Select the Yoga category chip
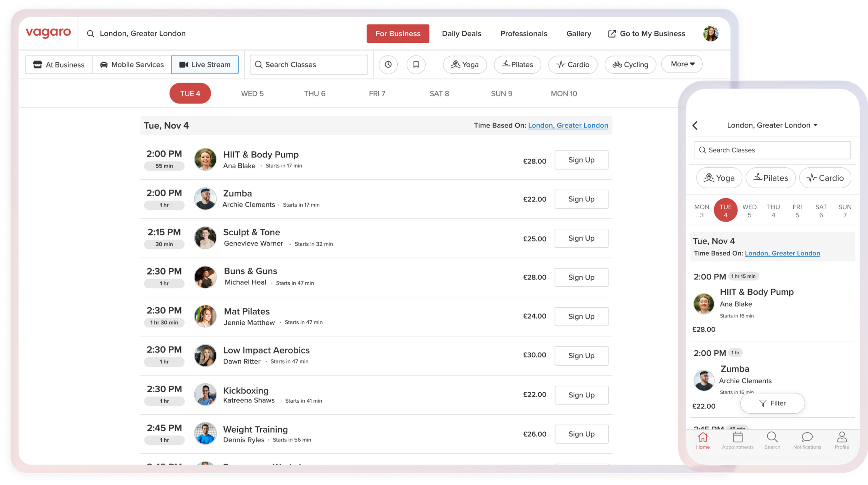Screen dimensions: 868x485 coord(465,64)
